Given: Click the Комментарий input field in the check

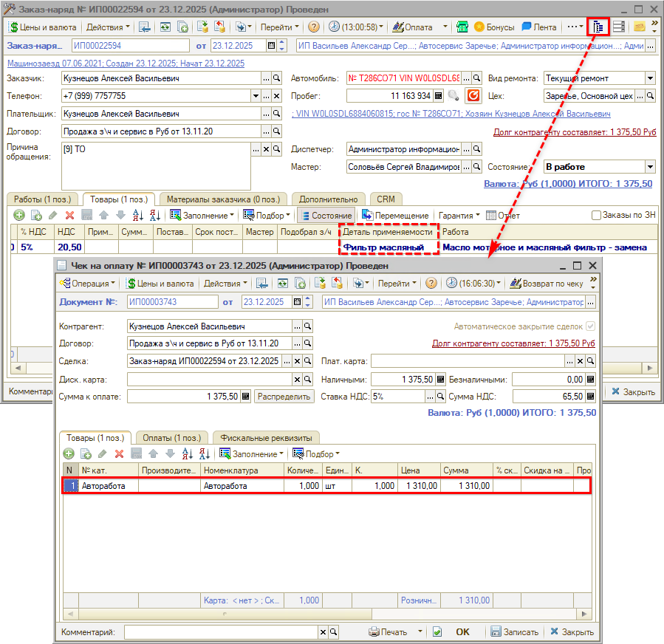Looking at the screenshot, I should [x=221, y=632].
